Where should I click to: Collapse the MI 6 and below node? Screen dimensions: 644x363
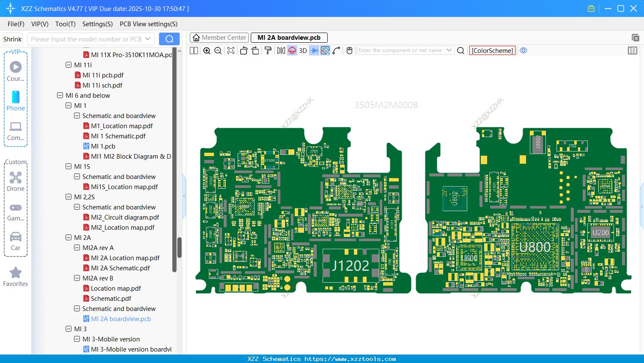click(60, 96)
